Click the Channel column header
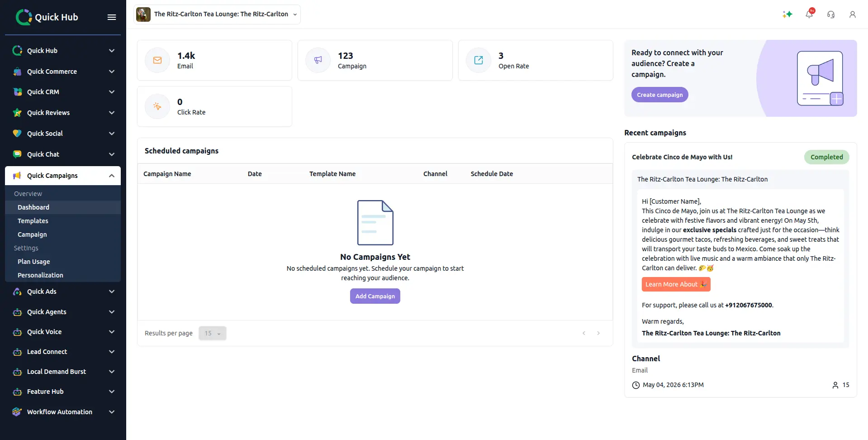The height and width of the screenshot is (440, 868). [x=435, y=174]
